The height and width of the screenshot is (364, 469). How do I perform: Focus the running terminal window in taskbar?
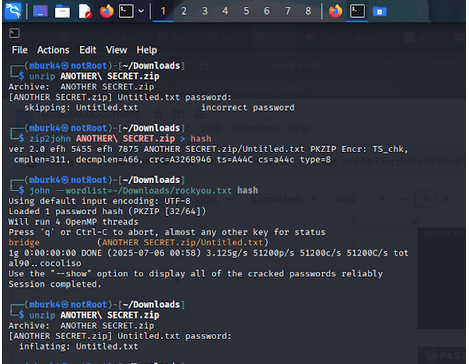pyautogui.click(x=357, y=11)
